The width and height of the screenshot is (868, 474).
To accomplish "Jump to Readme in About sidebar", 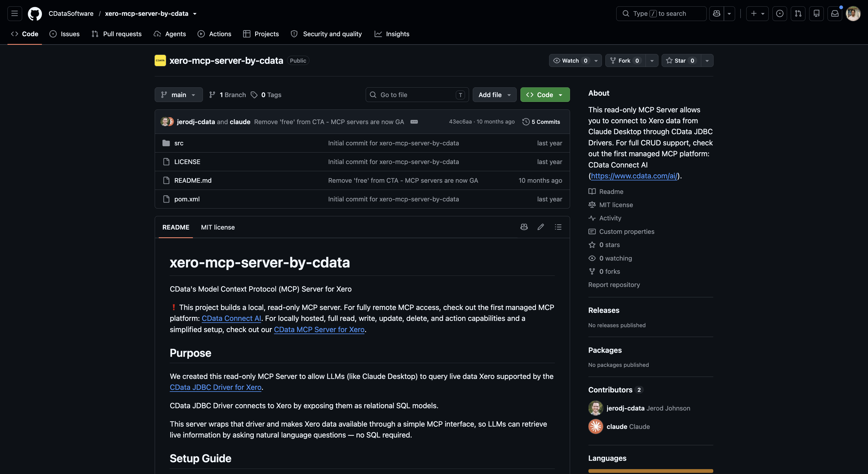I will 606,192.
